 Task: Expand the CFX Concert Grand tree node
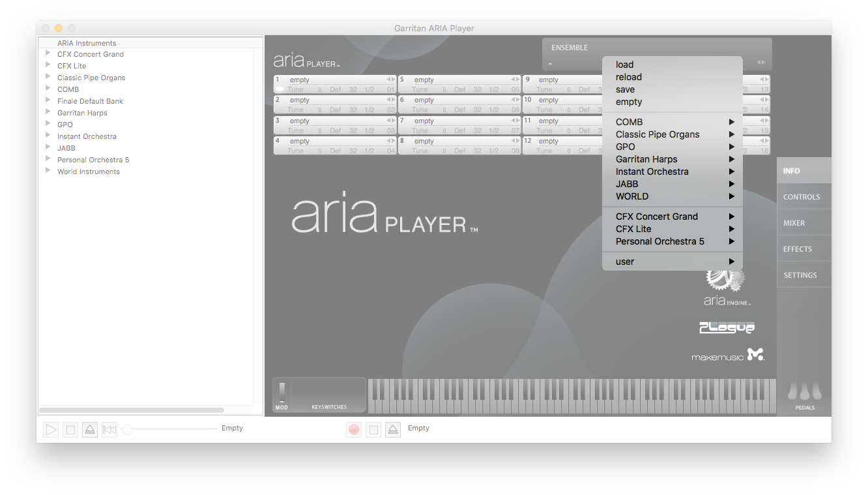48,53
